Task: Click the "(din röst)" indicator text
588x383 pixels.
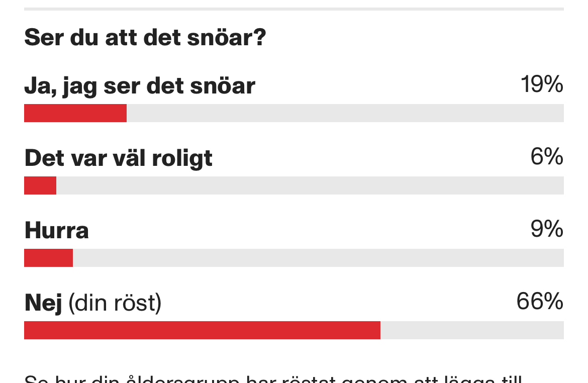Action: pyautogui.click(x=115, y=303)
